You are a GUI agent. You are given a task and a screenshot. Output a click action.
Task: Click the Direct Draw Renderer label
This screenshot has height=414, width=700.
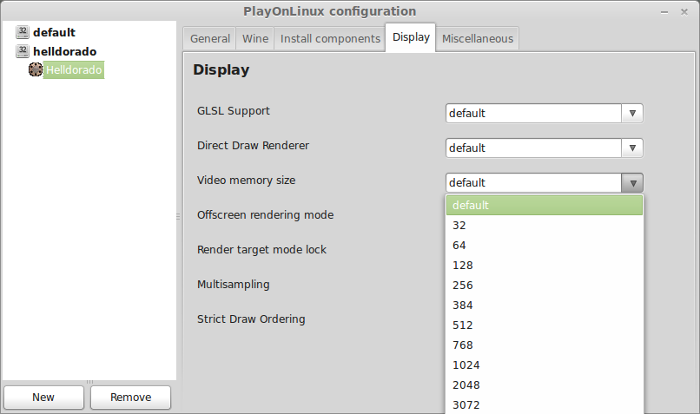click(253, 146)
